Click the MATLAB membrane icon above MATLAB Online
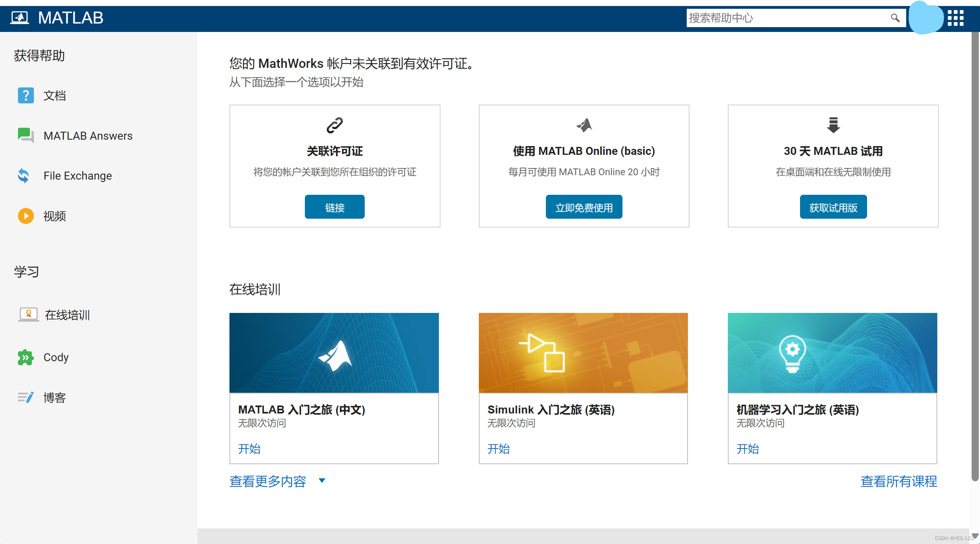Screen dimensions: 980x544 pyautogui.click(x=584, y=125)
